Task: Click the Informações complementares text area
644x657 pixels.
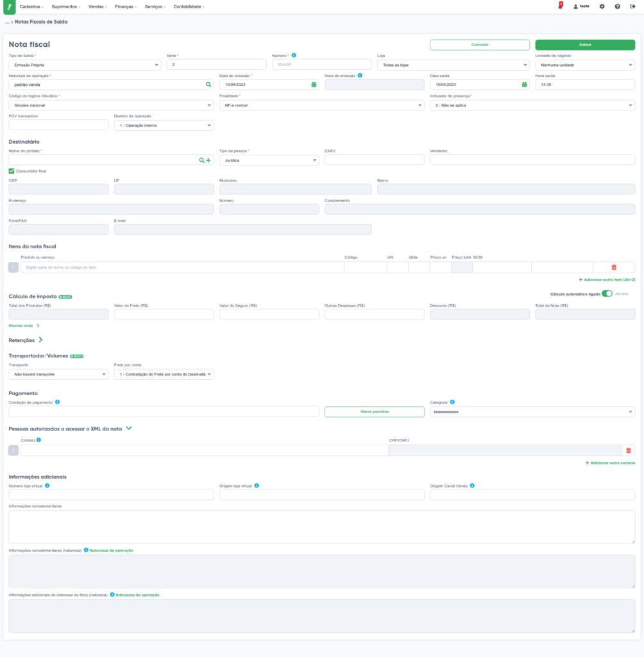Action: tap(321, 527)
